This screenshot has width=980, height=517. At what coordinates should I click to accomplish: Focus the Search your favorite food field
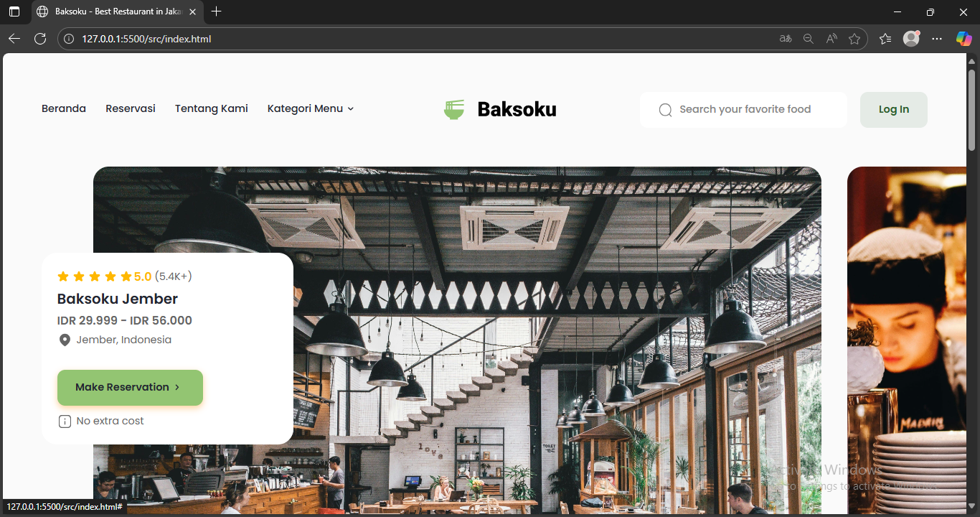(x=753, y=110)
